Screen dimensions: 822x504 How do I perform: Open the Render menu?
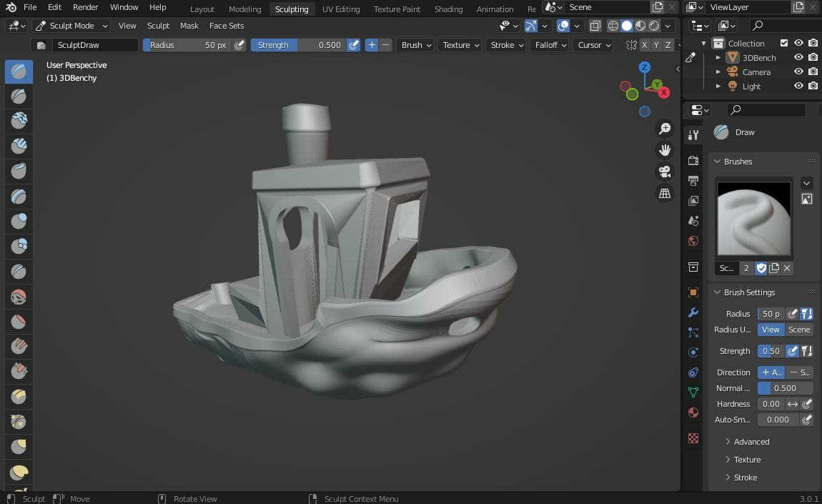(86, 7)
